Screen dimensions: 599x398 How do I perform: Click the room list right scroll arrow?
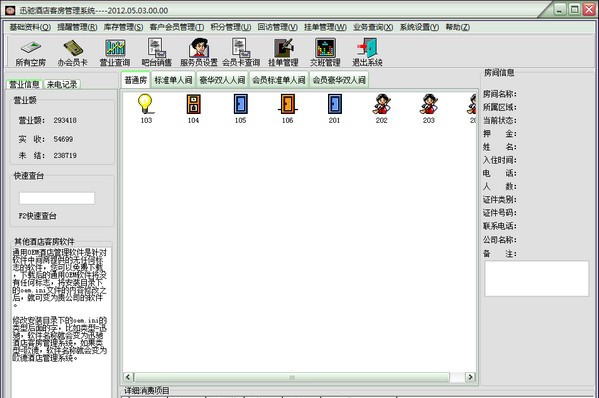[470, 377]
